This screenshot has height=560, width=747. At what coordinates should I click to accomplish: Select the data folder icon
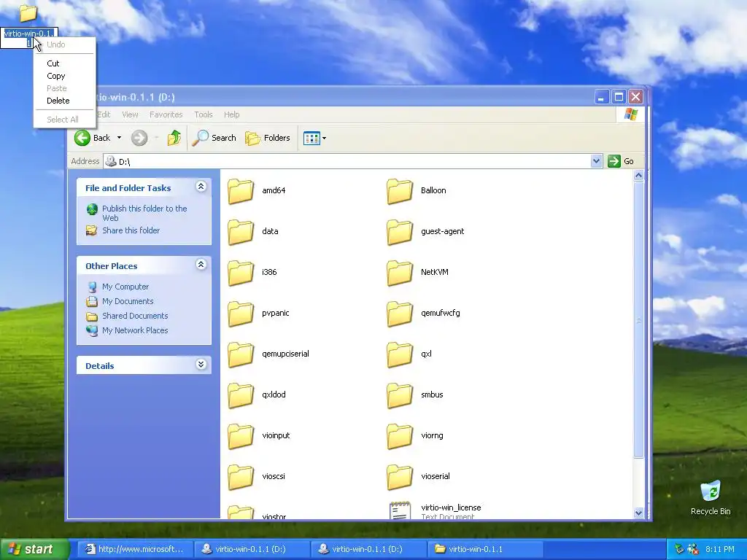[241, 233]
